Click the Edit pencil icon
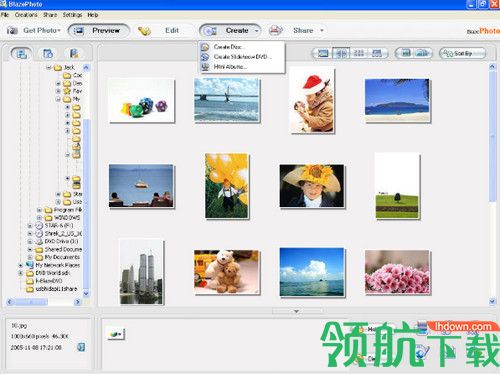500x374 pixels. [x=144, y=31]
